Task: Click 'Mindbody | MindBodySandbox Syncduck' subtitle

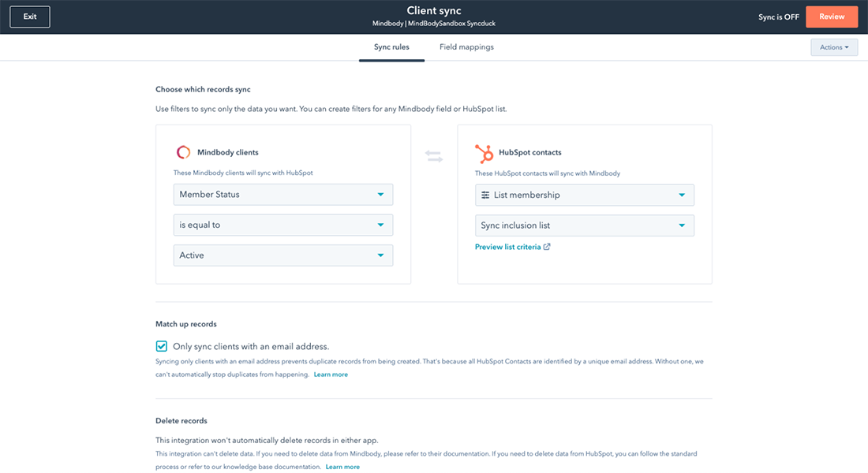Action: point(434,24)
